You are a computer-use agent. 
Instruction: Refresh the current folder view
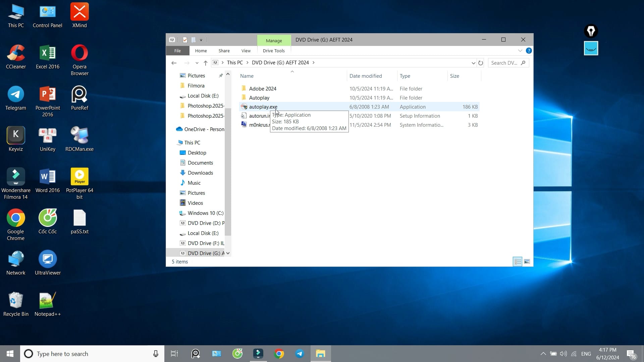[x=481, y=63]
